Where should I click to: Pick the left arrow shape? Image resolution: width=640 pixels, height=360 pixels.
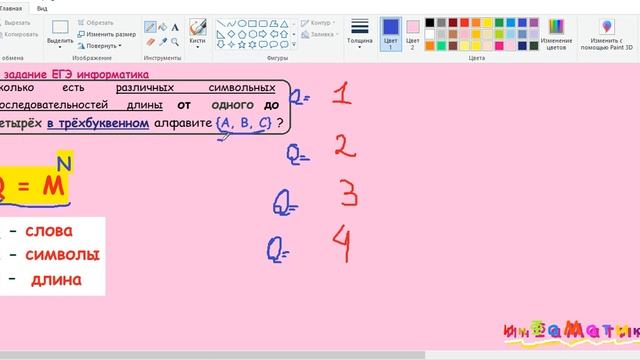(274, 34)
